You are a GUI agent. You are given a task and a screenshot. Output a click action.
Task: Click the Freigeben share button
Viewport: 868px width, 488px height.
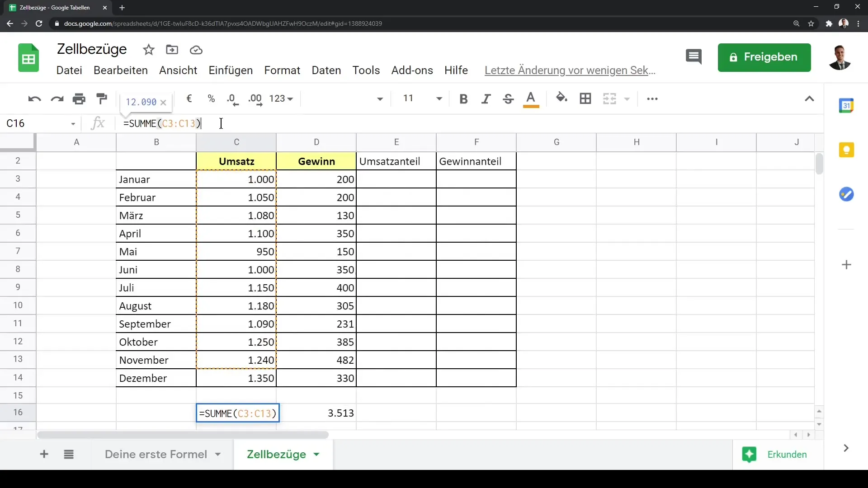tap(764, 57)
